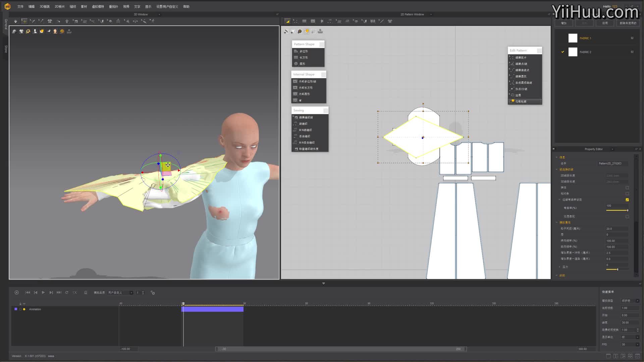
Task: Click the avatar head display icon
Action: tap(55, 31)
